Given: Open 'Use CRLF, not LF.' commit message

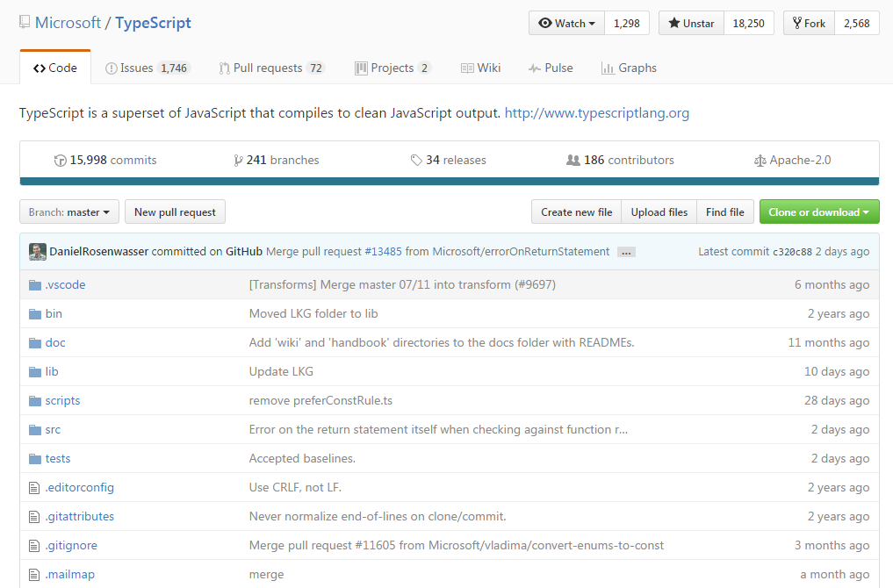Looking at the screenshot, I should coord(295,488).
